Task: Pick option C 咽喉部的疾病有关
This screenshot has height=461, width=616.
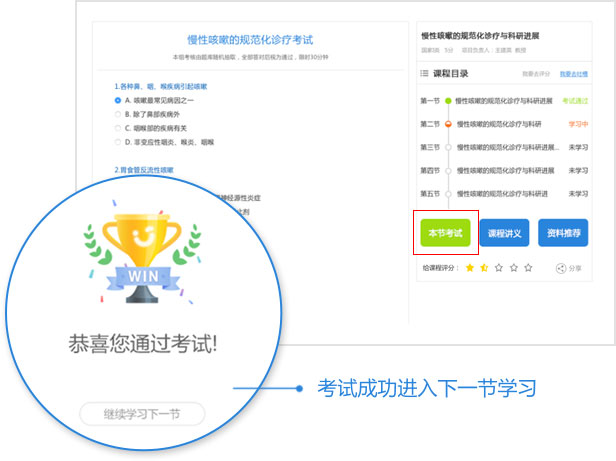Action: click(x=119, y=128)
